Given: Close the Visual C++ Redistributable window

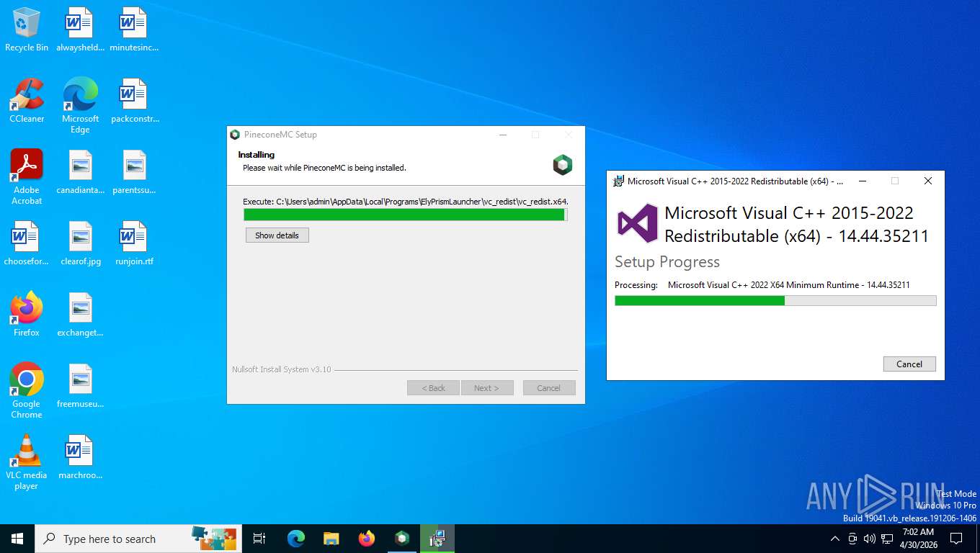Looking at the screenshot, I should (928, 181).
